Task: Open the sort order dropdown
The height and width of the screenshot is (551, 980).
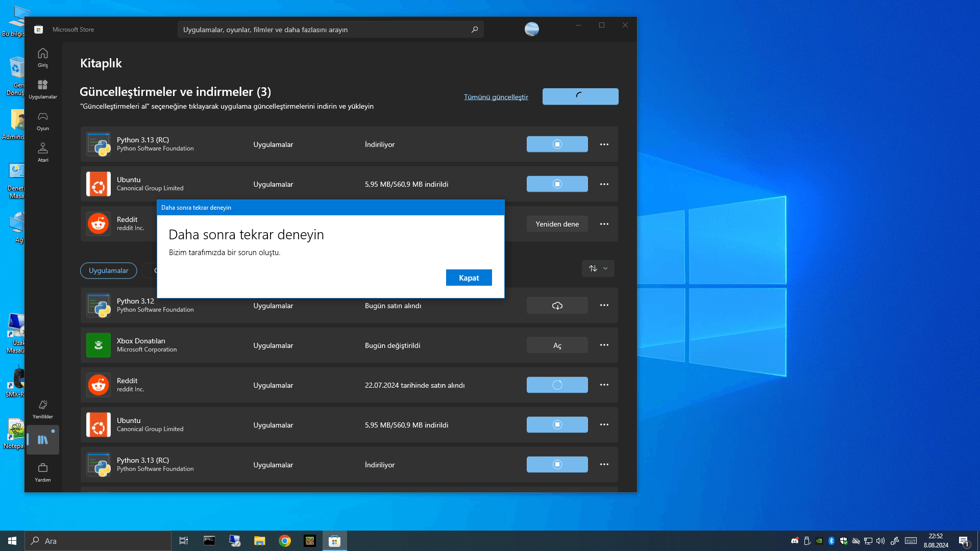Action: 598,268
